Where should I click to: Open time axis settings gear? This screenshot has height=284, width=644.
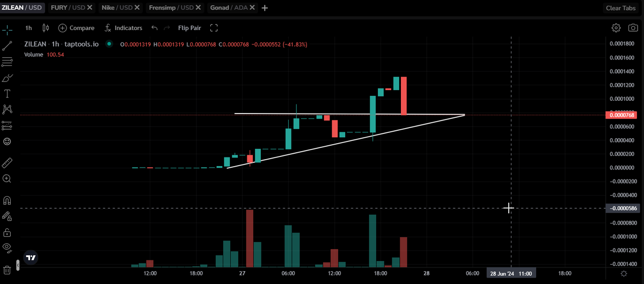tap(623, 273)
